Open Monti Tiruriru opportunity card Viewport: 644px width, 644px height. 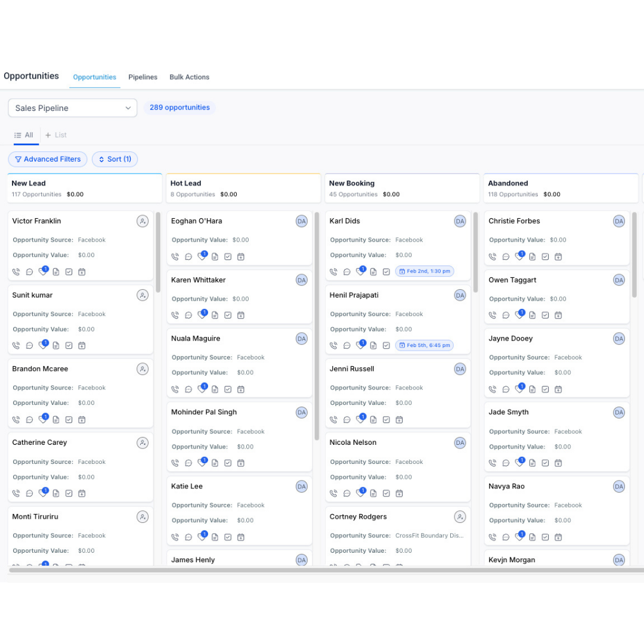[x=80, y=536]
